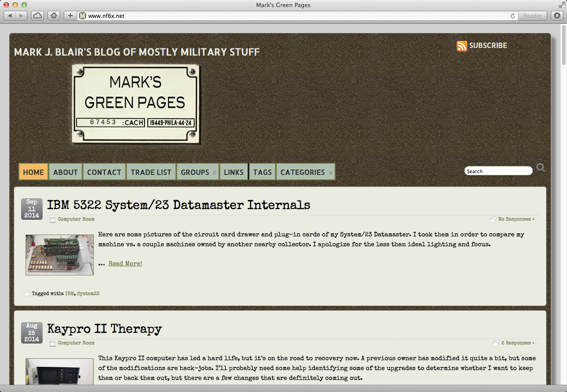567x392 pixels.
Task: Click the SUBSCRIBE link
Action: (488, 45)
